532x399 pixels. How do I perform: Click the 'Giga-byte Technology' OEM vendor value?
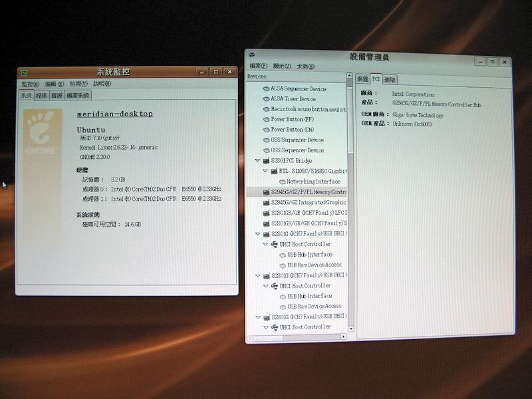tap(418, 115)
